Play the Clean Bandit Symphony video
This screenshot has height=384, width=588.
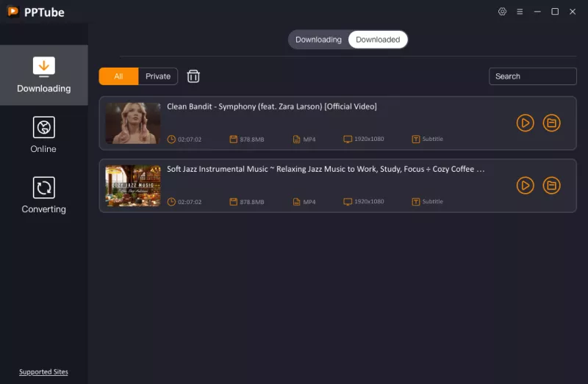coord(525,123)
